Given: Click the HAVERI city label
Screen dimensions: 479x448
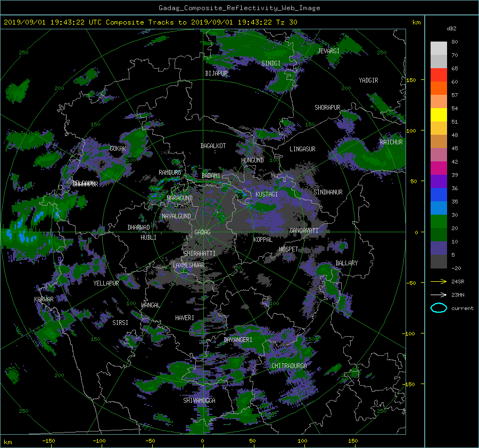Looking at the screenshot, I should point(185,318).
